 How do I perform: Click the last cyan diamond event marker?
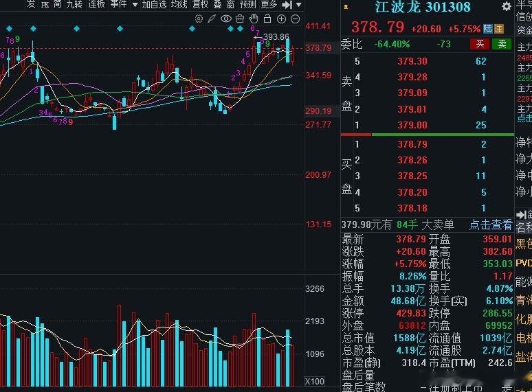click(x=240, y=28)
